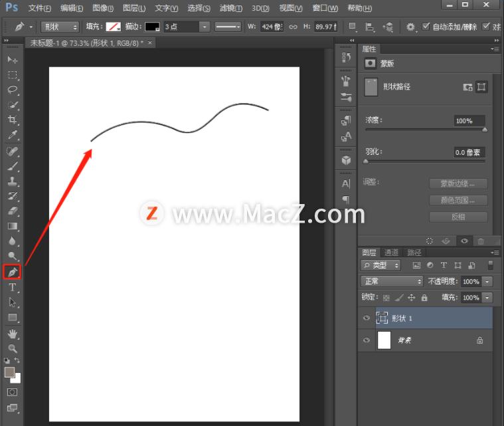Click the 反相 button
Viewport: 504px width, 426px height.
(458, 217)
